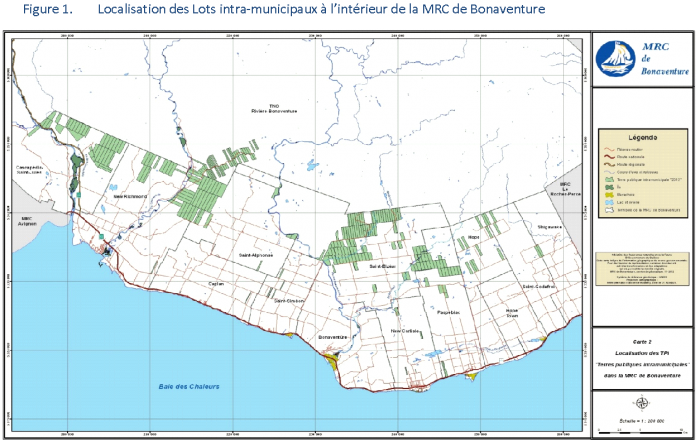The height and width of the screenshot is (441, 700).
Task: Click the Saint-Alphonse municipality label
Action: (x=256, y=256)
